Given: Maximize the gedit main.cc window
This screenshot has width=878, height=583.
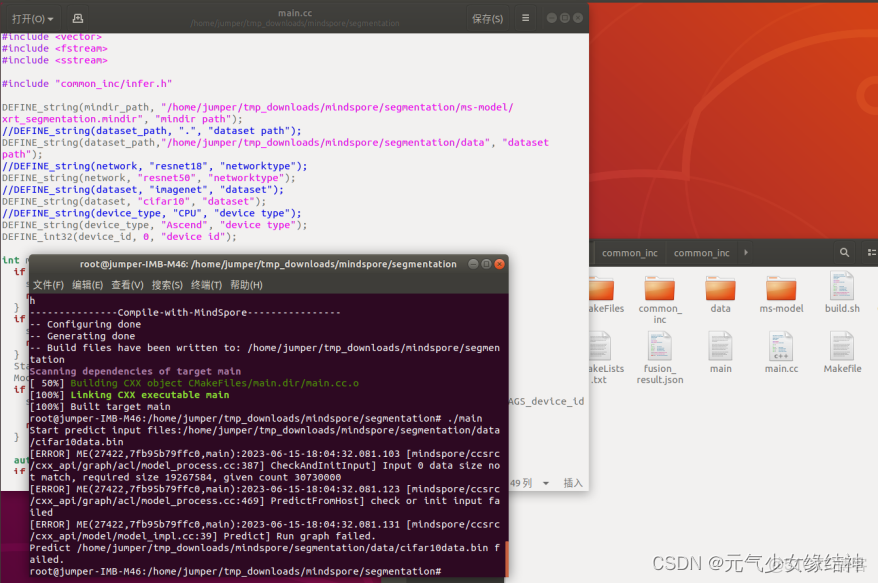Looking at the screenshot, I should [564, 18].
